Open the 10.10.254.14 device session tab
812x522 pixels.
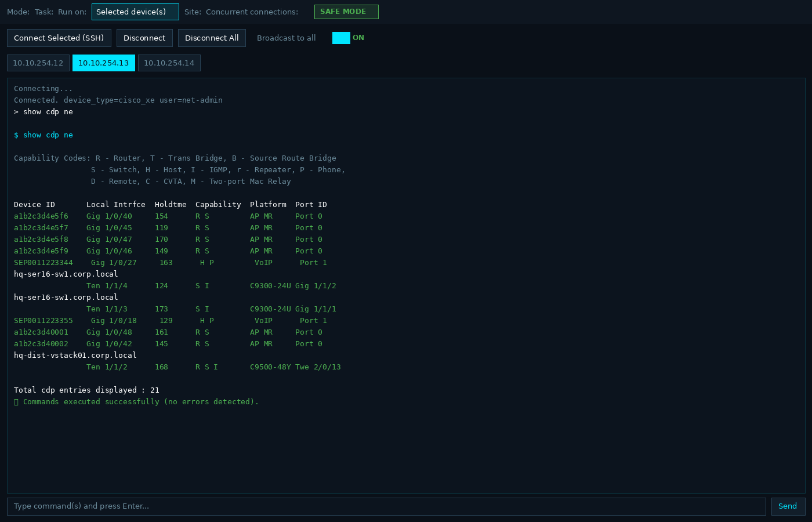pos(169,63)
